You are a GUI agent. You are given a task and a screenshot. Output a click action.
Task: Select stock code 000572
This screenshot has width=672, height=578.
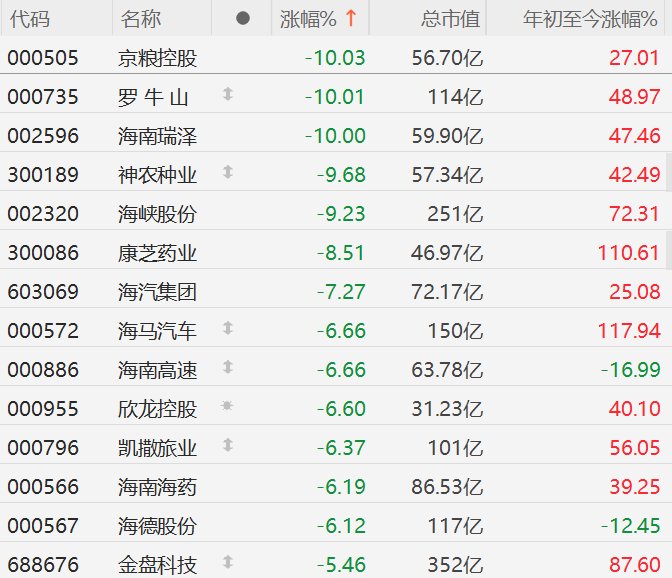(43, 331)
